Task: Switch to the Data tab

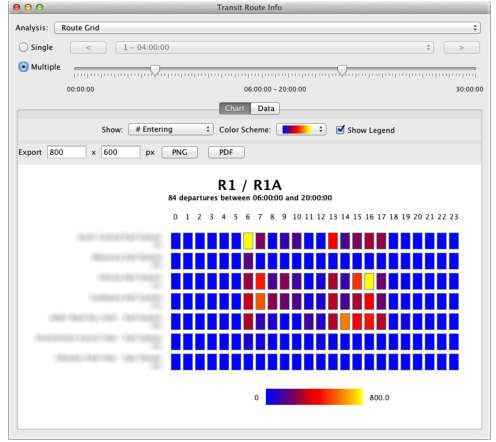Action: pos(265,108)
